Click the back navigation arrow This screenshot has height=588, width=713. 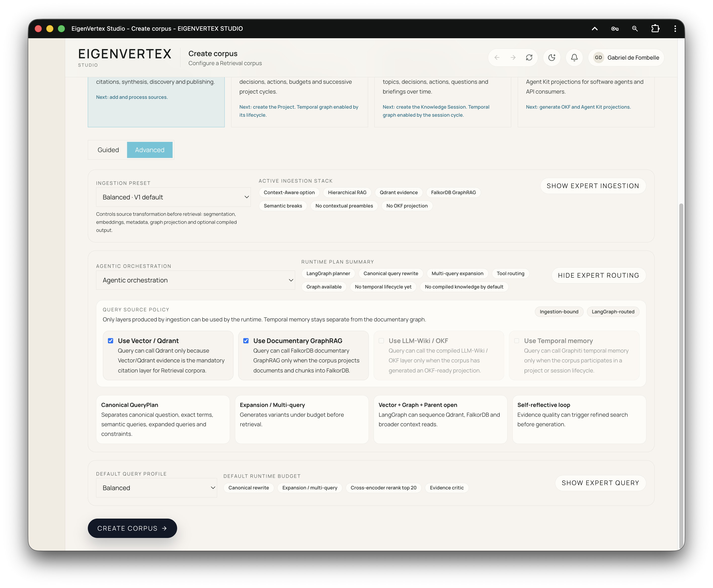(497, 58)
